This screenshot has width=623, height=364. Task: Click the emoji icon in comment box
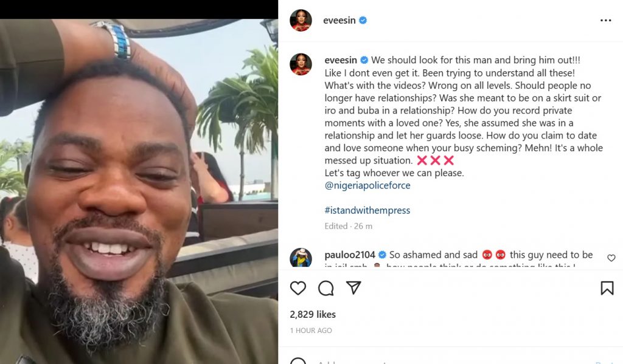coord(298,361)
